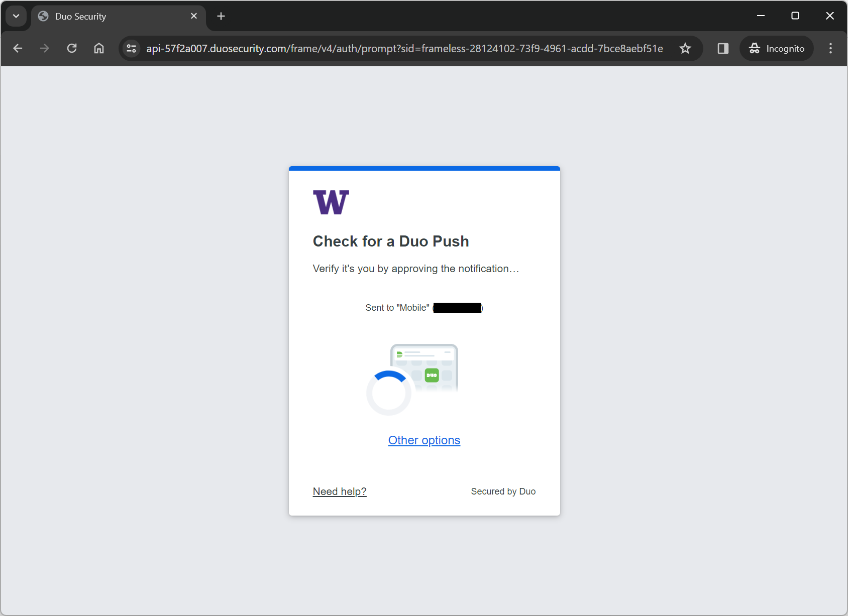Click the Need help? link
This screenshot has height=616, width=848.
(340, 491)
